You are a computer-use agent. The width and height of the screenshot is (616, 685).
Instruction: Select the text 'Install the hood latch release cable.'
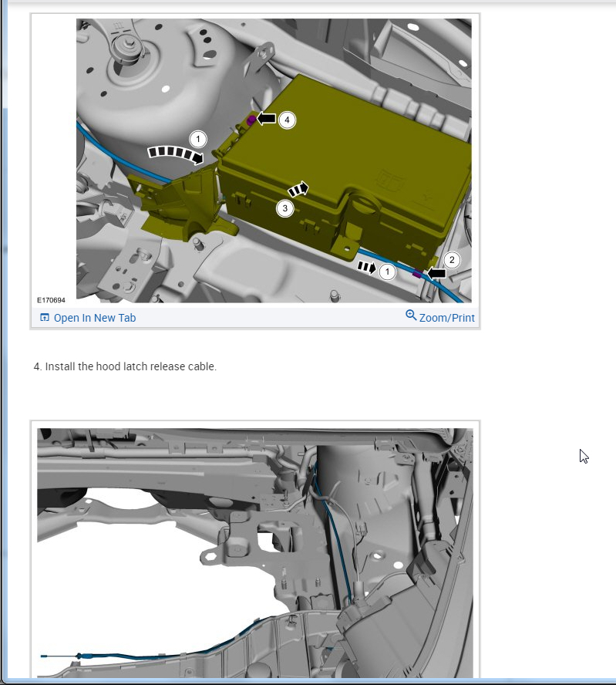tap(130, 366)
